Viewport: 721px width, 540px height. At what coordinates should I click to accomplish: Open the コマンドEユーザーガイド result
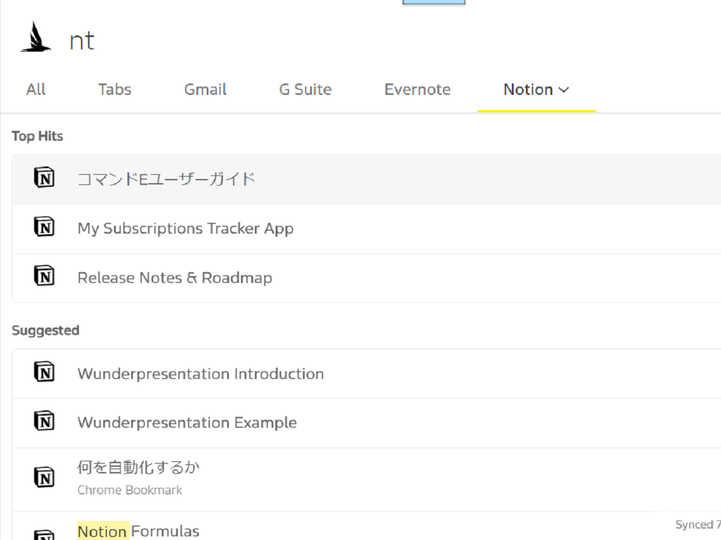tap(366, 179)
